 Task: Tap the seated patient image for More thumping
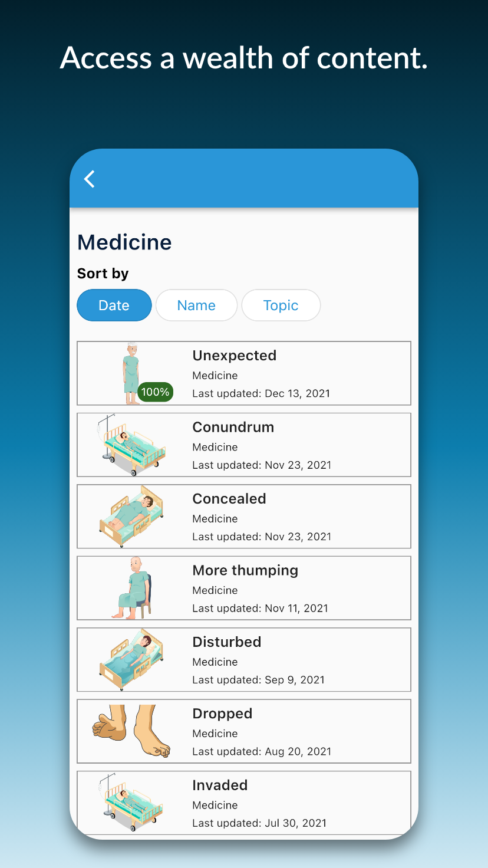[x=132, y=588]
